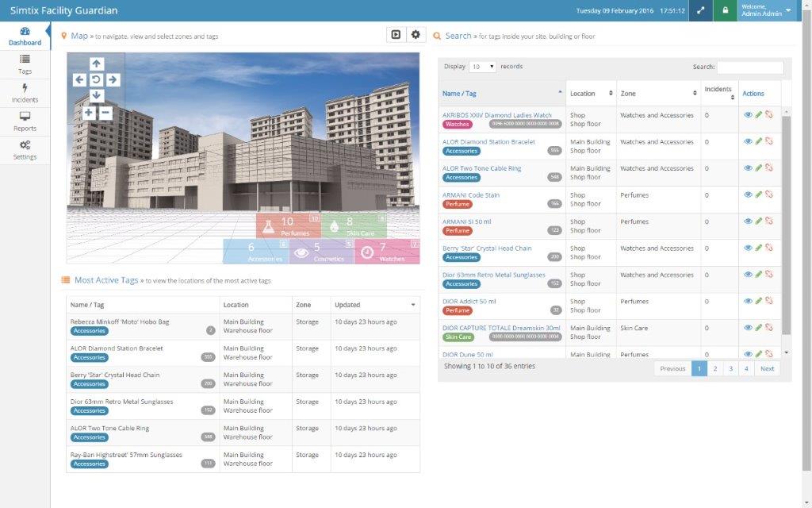Toggle fullscreen with expand arrows icon
This screenshot has height=508, width=812.
(699, 10)
